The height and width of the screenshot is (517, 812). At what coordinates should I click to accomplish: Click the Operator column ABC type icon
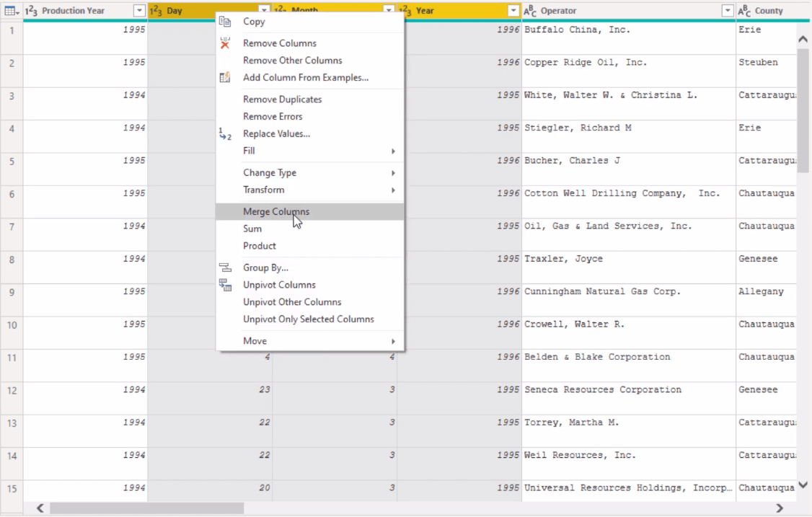(530, 10)
